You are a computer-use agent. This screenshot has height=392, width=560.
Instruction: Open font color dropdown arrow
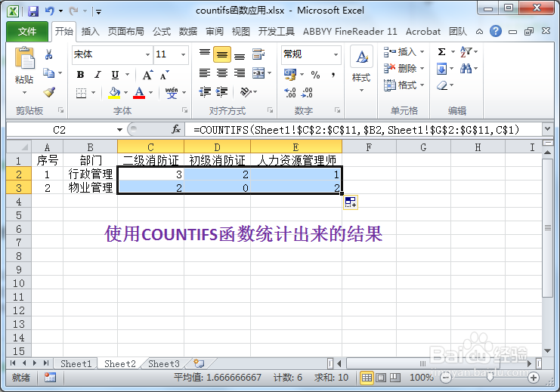coord(150,93)
